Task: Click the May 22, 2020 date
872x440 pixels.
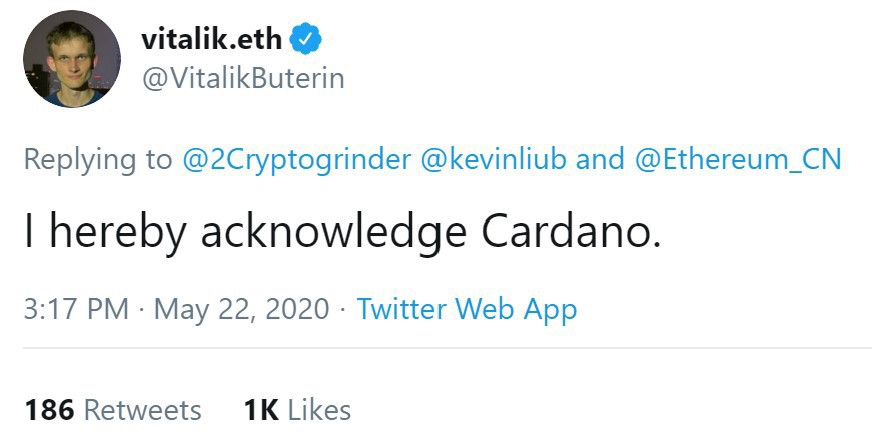Action: (242, 309)
